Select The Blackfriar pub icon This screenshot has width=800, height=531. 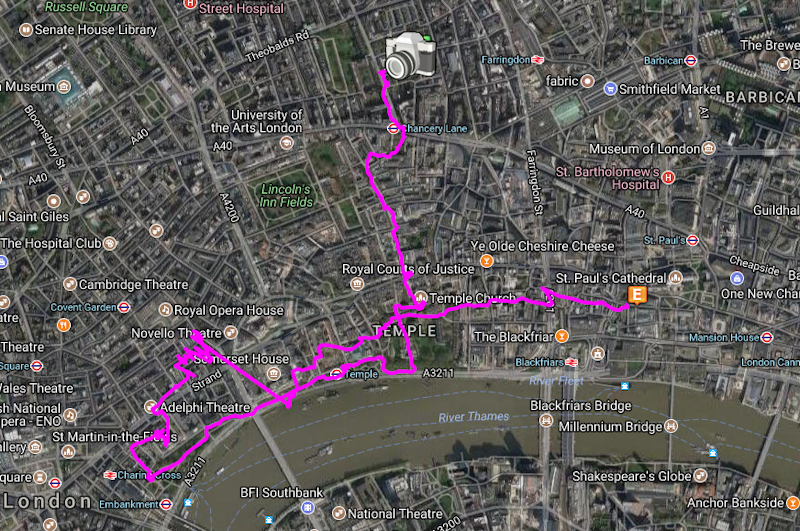coord(562,336)
